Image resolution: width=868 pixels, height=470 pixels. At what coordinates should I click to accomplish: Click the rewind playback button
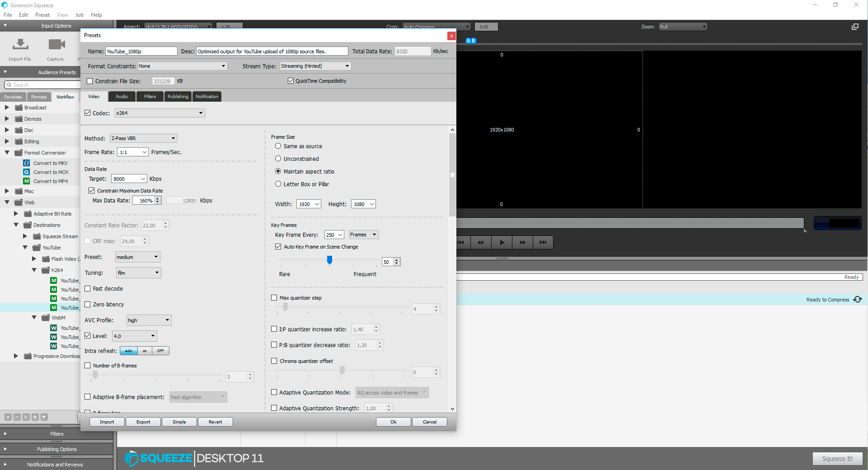(x=480, y=243)
